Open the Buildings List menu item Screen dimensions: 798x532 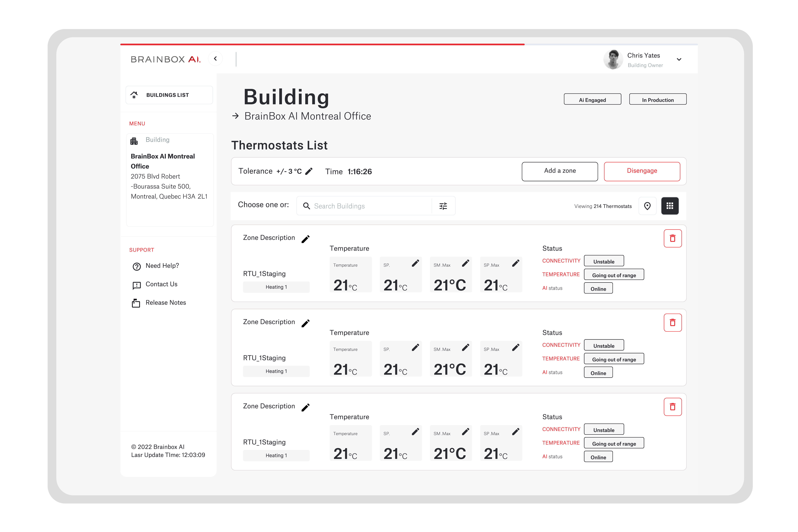pyautogui.click(x=169, y=95)
